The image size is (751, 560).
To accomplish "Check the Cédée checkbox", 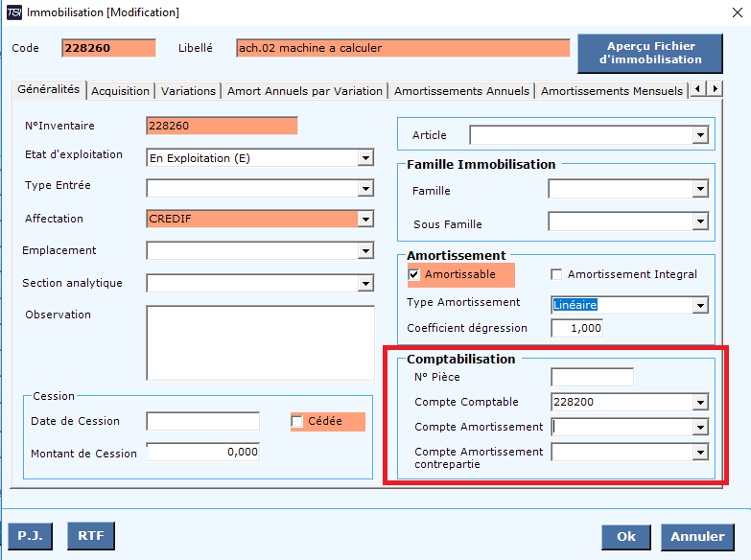I will 297,422.
